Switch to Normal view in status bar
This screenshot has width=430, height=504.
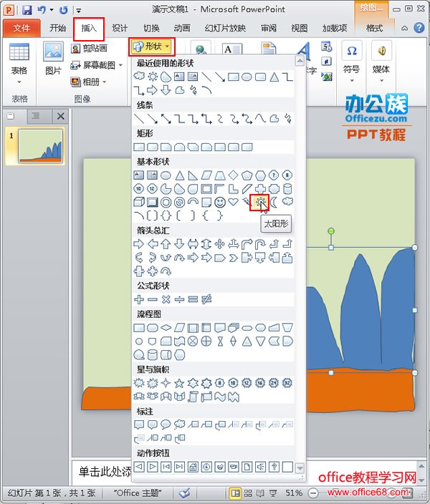pos(236,493)
